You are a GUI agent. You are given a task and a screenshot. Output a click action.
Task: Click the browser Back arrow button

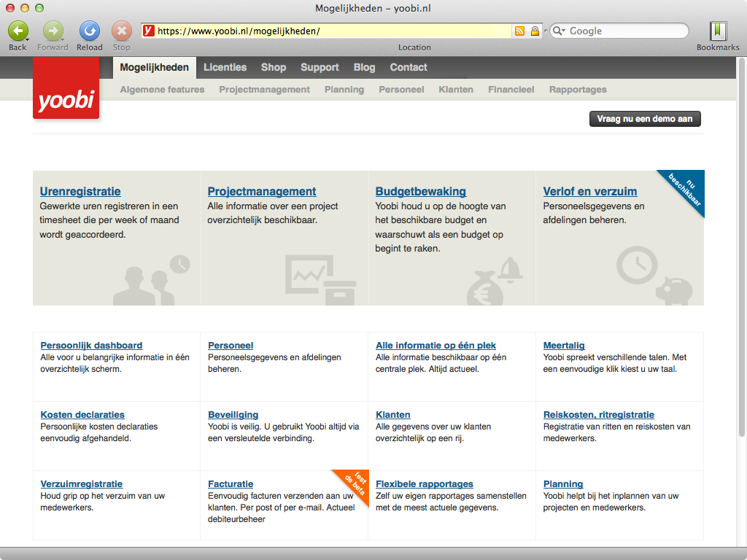(x=18, y=31)
